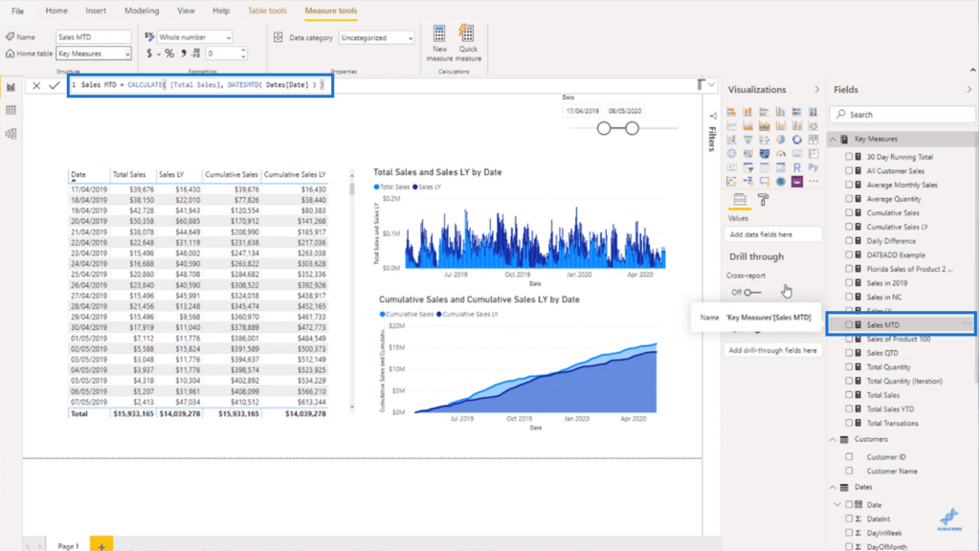The width and height of the screenshot is (980, 551).
Task: Open the View ribbon tab
Action: tap(186, 11)
